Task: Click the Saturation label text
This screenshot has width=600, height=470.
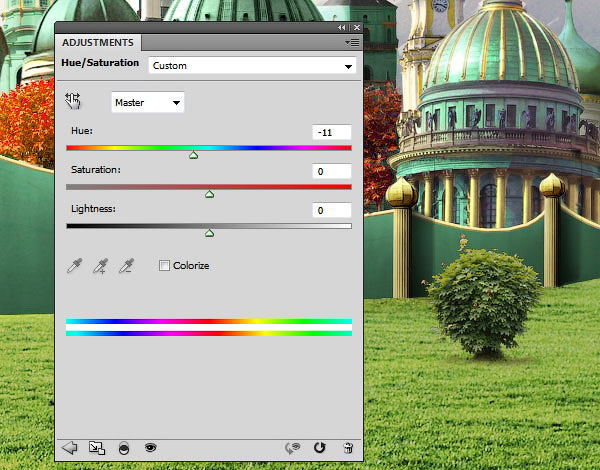Action: coord(96,170)
